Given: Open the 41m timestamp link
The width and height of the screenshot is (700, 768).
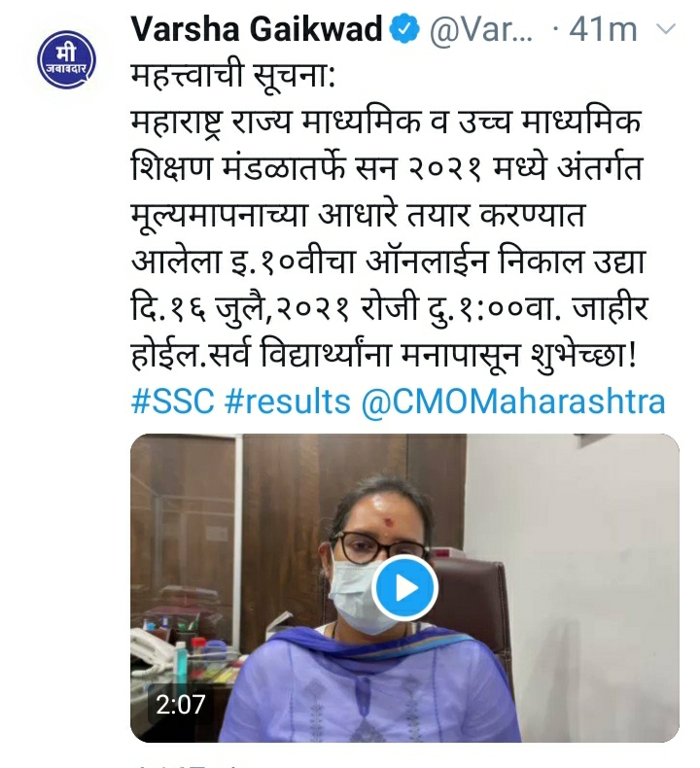Looking at the screenshot, I should pos(603,29).
